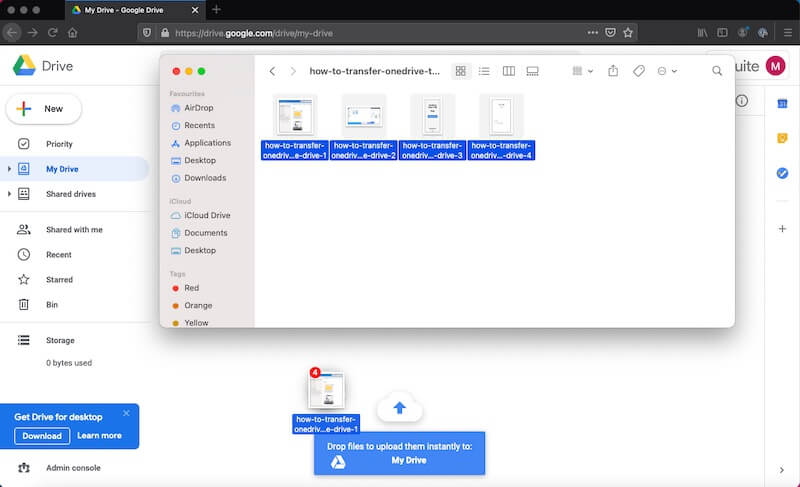800x487 pixels.
Task: Select file how-to-transfer-onedriv...e-drive-2 thumbnail
Action: coord(364,116)
